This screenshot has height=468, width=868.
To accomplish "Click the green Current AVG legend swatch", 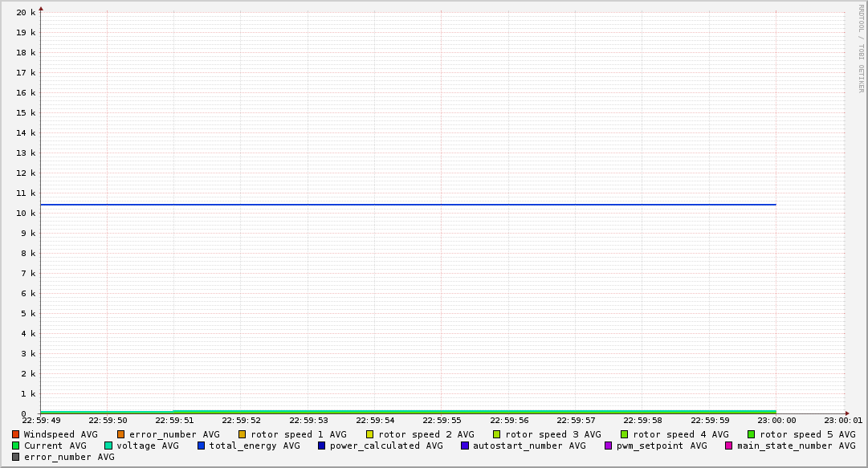I will click(16, 446).
